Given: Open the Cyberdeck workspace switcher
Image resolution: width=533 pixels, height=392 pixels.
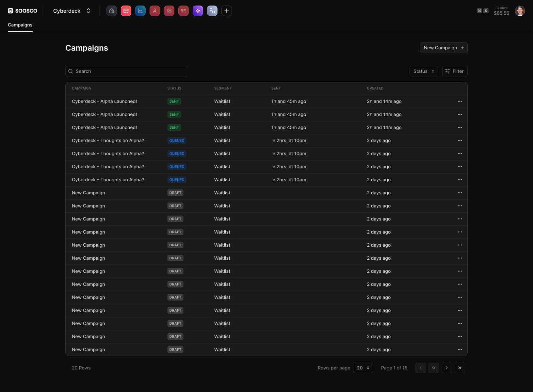Looking at the screenshot, I should (72, 11).
